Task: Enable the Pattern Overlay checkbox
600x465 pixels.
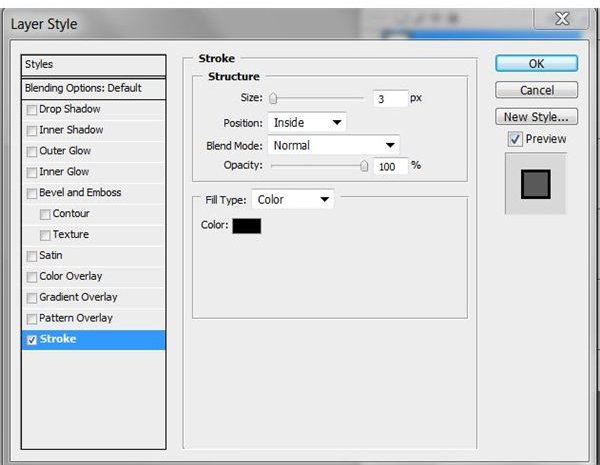Action: click(32, 319)
